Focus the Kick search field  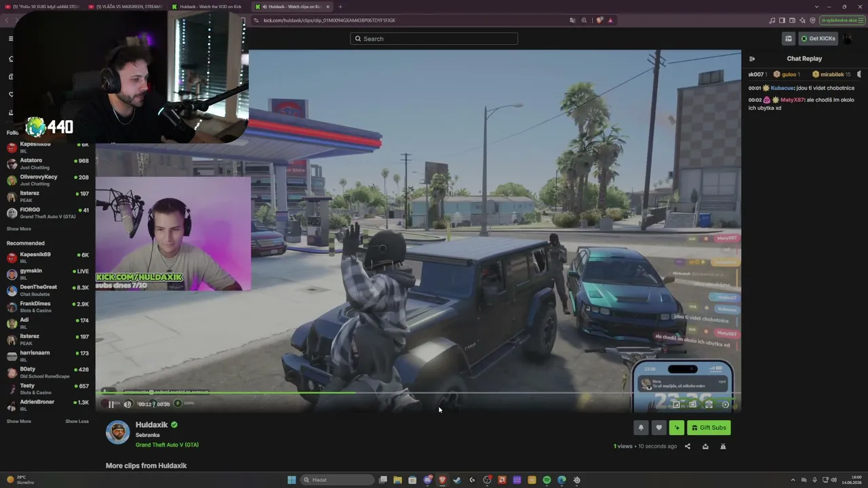pyautogui.click(x=434, y=39)
